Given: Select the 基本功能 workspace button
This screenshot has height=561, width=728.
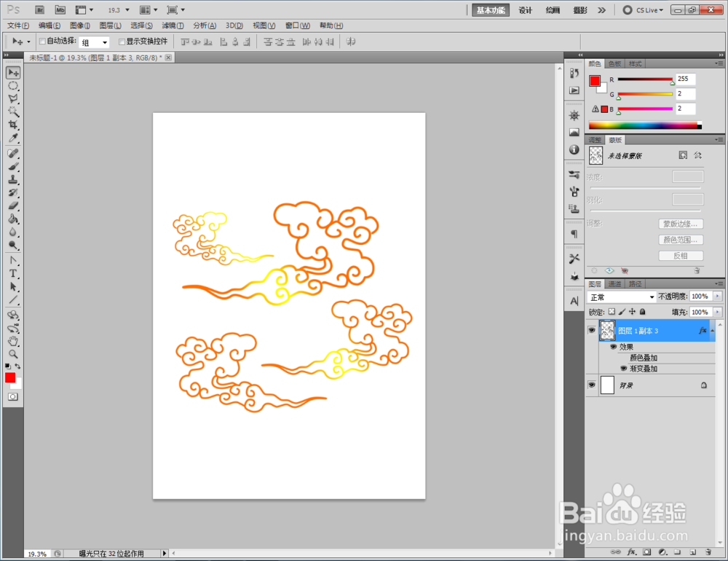Looking at the screenshot, I should pos(491,10).
